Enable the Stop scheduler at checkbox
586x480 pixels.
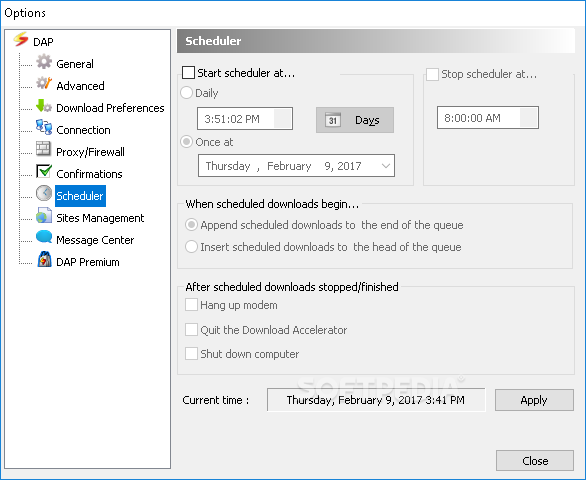432,74
